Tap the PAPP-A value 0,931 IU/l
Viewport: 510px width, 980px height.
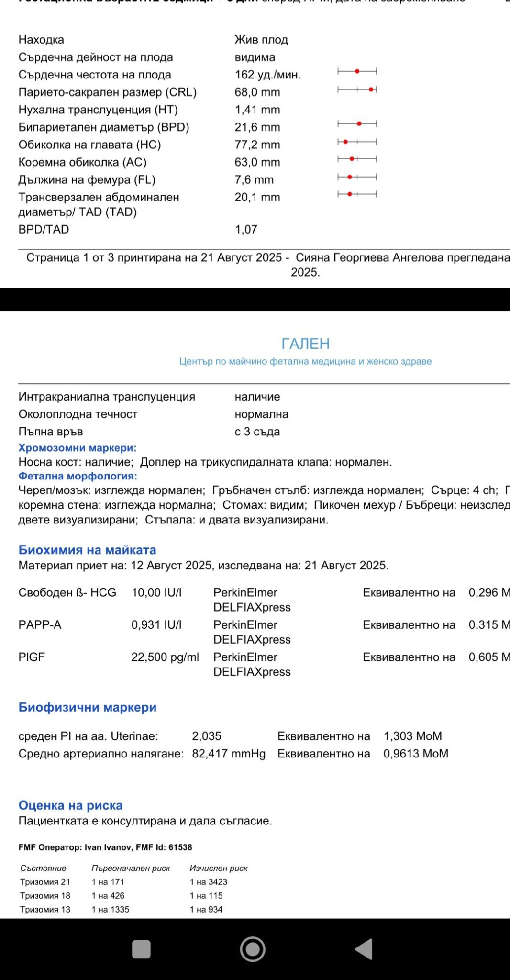pyautogui.click(x=156, y=625)
